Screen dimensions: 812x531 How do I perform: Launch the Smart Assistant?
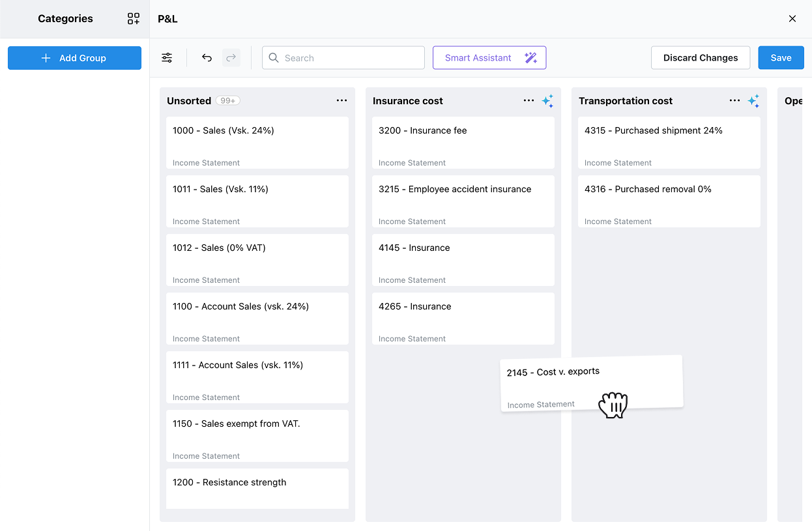[489, 58]
